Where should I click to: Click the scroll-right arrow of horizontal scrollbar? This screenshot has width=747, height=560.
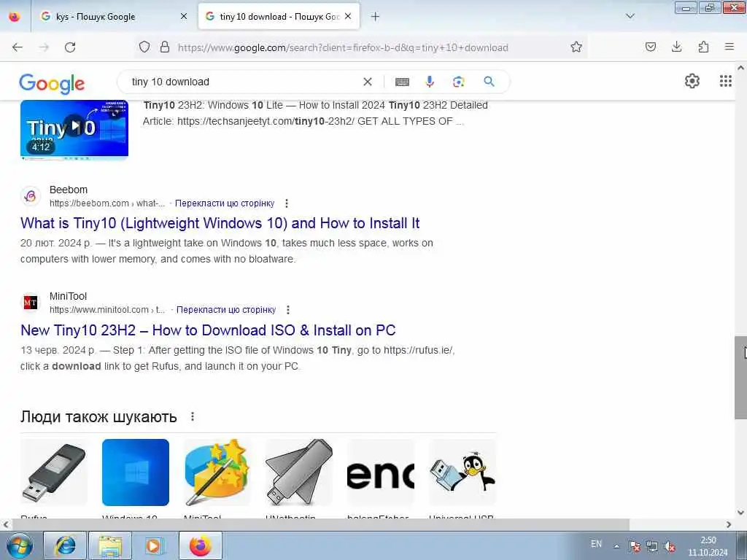tap(729, 525)
